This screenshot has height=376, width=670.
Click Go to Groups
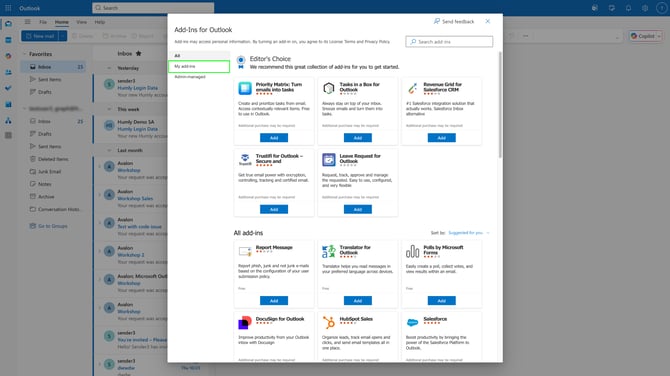click(48, 226)
